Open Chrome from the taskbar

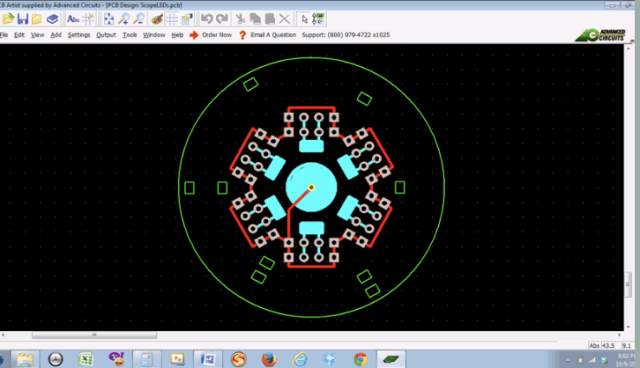pos(360,359)
